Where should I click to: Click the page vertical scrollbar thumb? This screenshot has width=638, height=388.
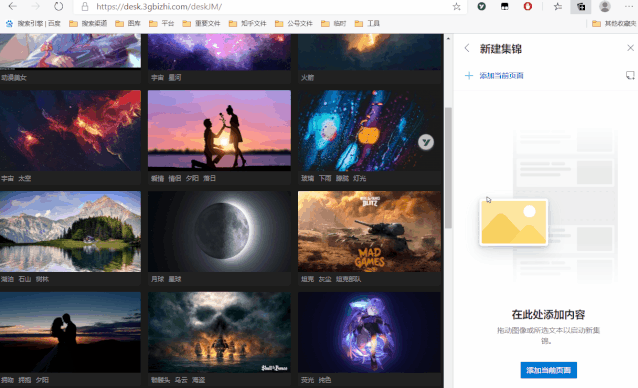(448, 168)
